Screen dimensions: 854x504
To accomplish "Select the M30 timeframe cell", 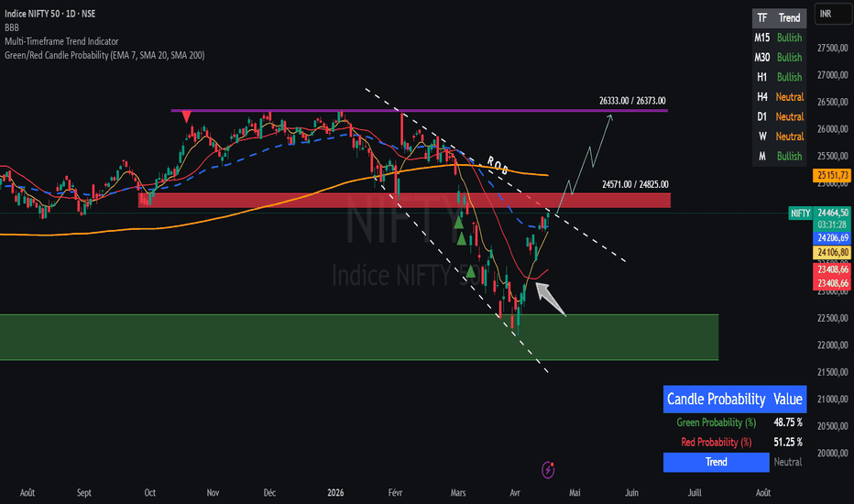I will (762, 57).
